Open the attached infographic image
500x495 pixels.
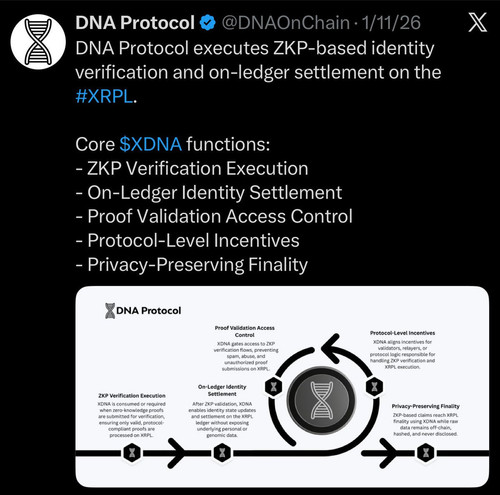tap(282, 387)
